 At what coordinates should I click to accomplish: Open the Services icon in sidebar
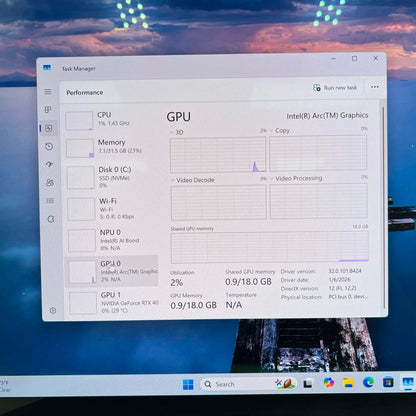(x=51, y=219)
